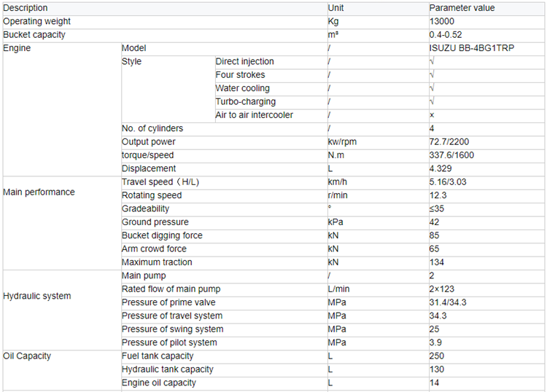547x392 pixels.
Task: Select Rated flow of main pump label
Action: (x=171, y=289)
